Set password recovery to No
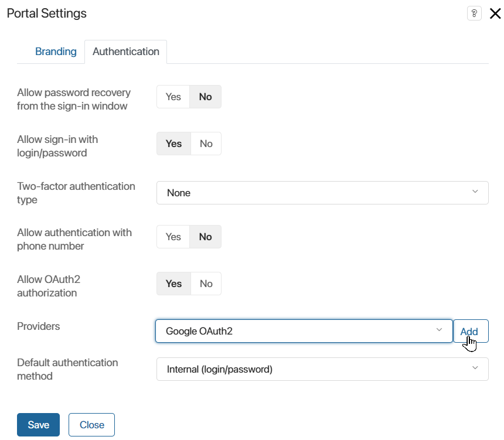This screenshot has width=504, height=440. coord(205,97)
